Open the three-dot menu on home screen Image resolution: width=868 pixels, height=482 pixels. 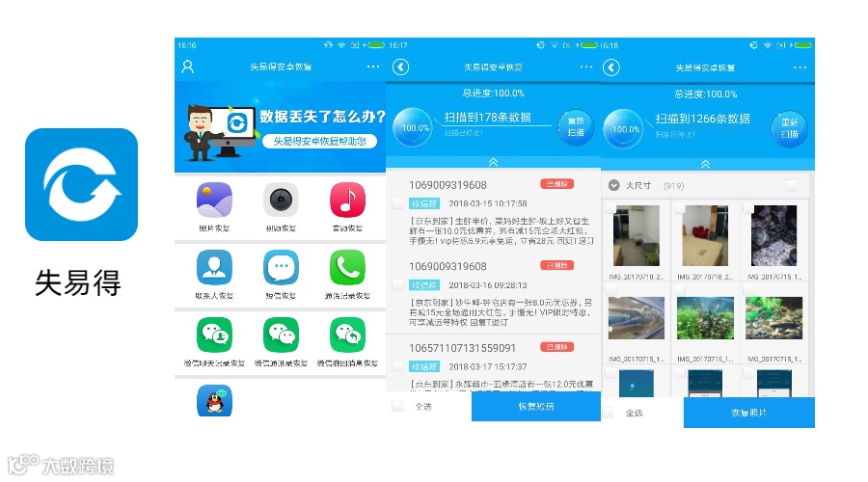tap(373, 67)
